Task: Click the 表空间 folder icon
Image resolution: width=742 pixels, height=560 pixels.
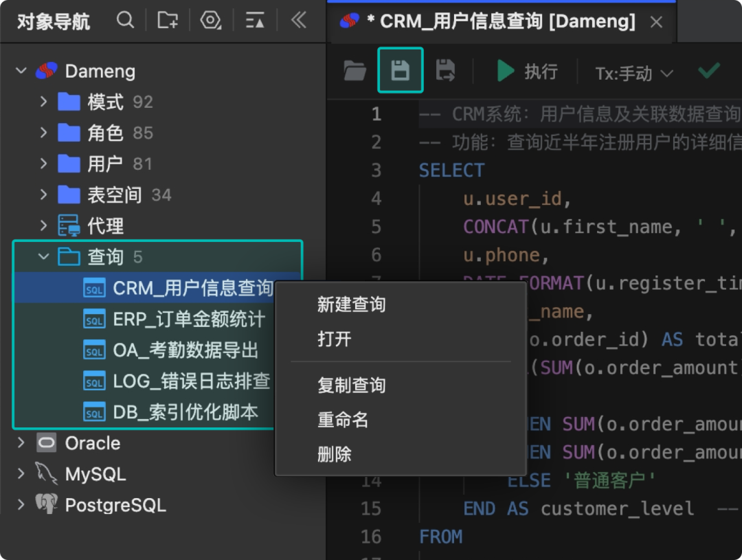Action: 69,194
